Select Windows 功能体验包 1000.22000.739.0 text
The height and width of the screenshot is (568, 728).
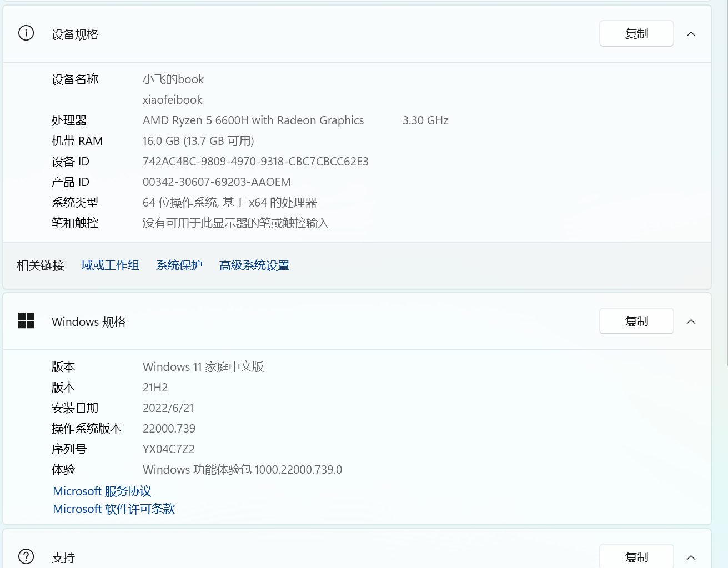242,470
